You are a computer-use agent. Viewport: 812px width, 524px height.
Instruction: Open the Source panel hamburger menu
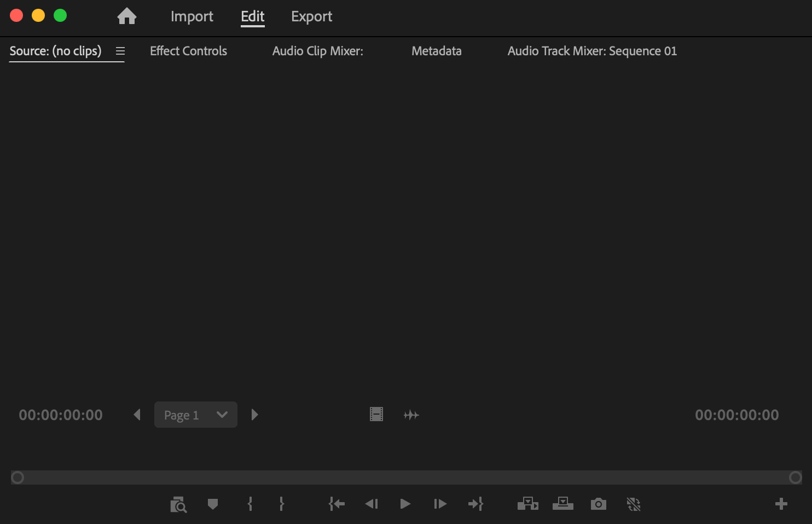click(120, 51)
